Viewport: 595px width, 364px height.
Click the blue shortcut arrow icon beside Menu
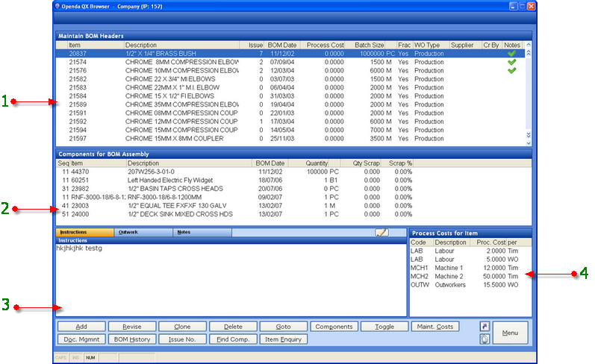[x=485, y=326]
